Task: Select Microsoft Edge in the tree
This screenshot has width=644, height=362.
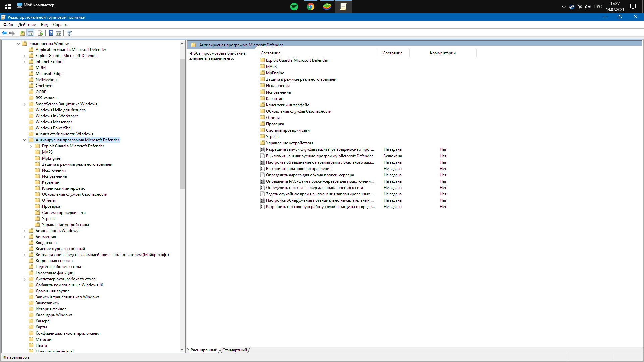Action: tap(49, 74)
